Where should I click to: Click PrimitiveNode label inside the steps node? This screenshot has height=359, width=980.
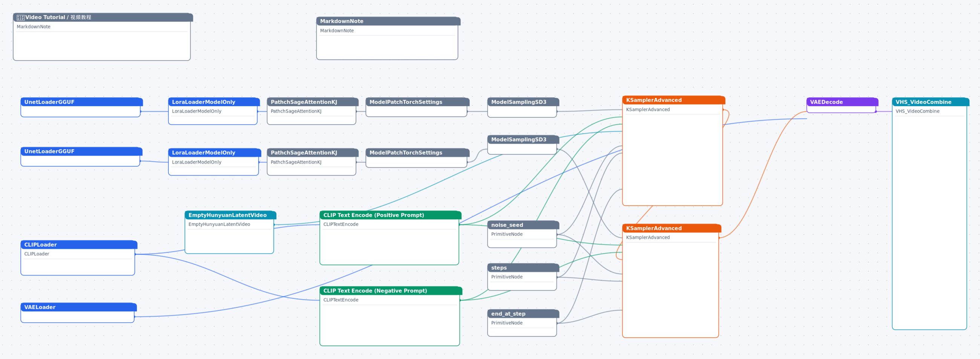click(507, 277)
